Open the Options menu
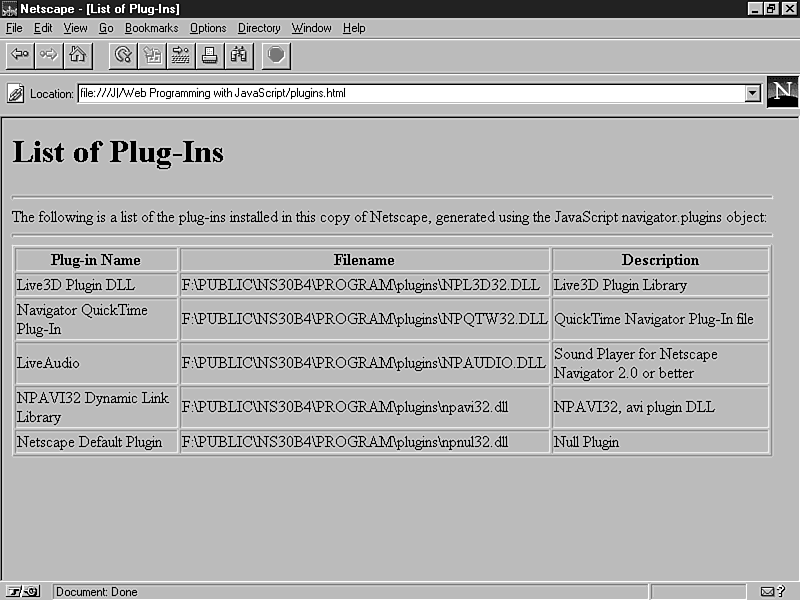 tap(208, 28)
